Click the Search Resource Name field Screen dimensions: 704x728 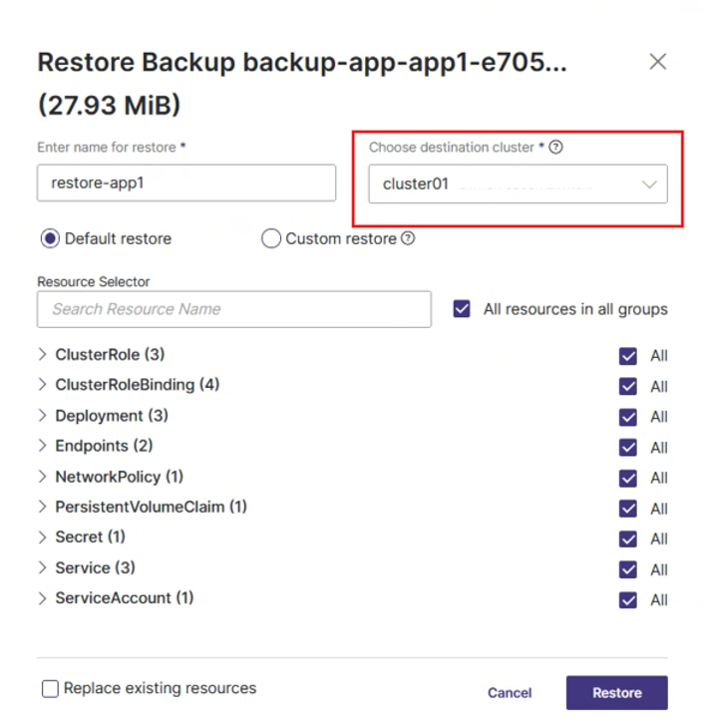(234, 309)
